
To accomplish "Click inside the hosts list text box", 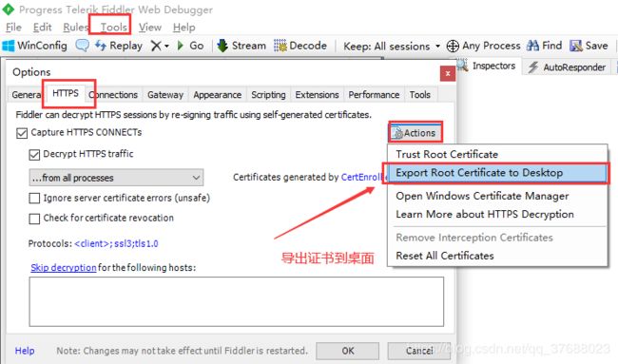I will (x=237, y=302).
